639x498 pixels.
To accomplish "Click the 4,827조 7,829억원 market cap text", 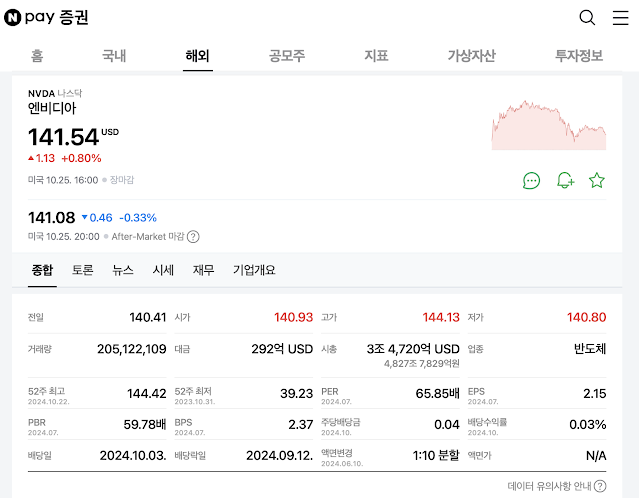I will point(422,364).
